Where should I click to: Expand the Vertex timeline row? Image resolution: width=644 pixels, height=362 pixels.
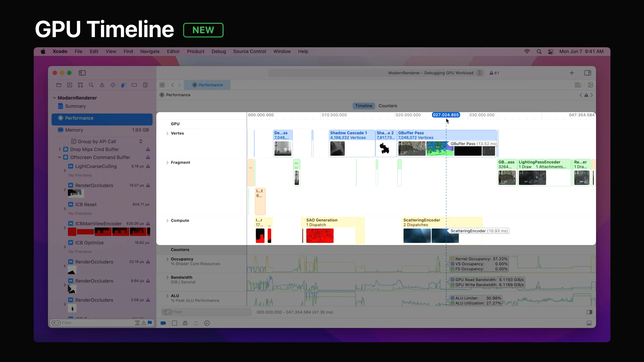[x=167, y=133]
